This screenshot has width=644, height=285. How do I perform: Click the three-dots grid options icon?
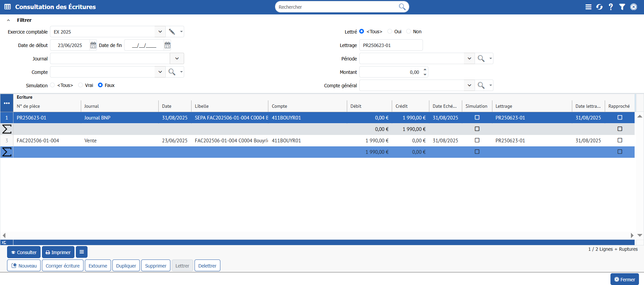pyautogui.click(x=7, y=103)
